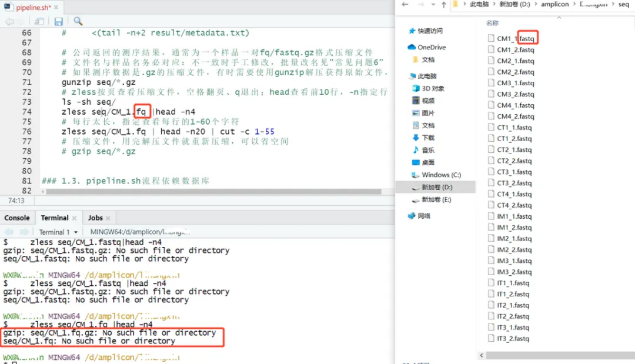Select file CM1_2.fastq
635x364 pixels.
pyautogui.click(x=511, y=49)
